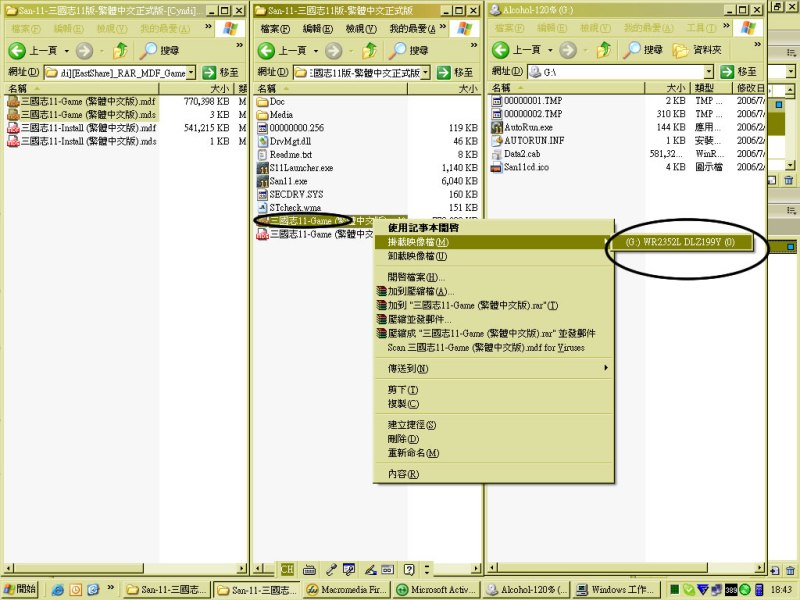Expand the address dropdown in the middle window
This screenshot has width=800, height=600.
coord(426,73)
